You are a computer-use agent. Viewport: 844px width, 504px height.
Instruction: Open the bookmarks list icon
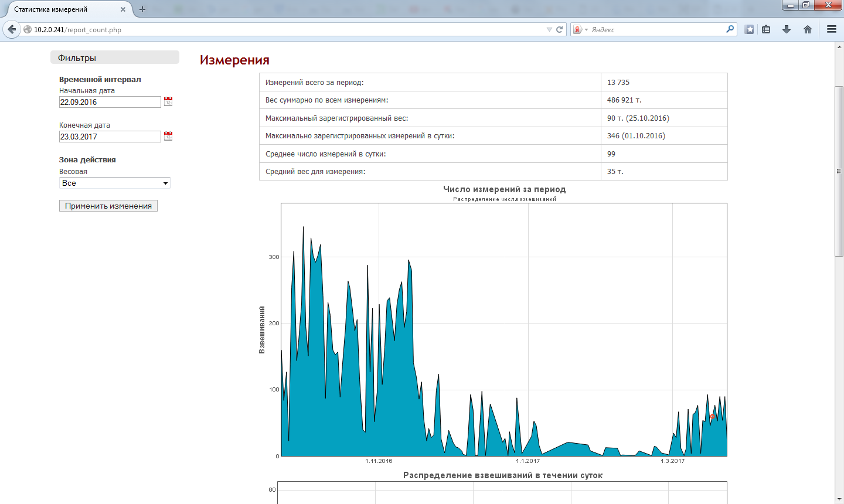point(766,29)
